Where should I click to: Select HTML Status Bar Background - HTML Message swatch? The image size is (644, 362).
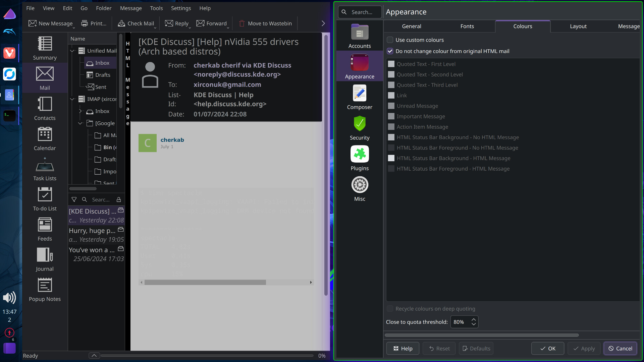[x=391, y=158]
